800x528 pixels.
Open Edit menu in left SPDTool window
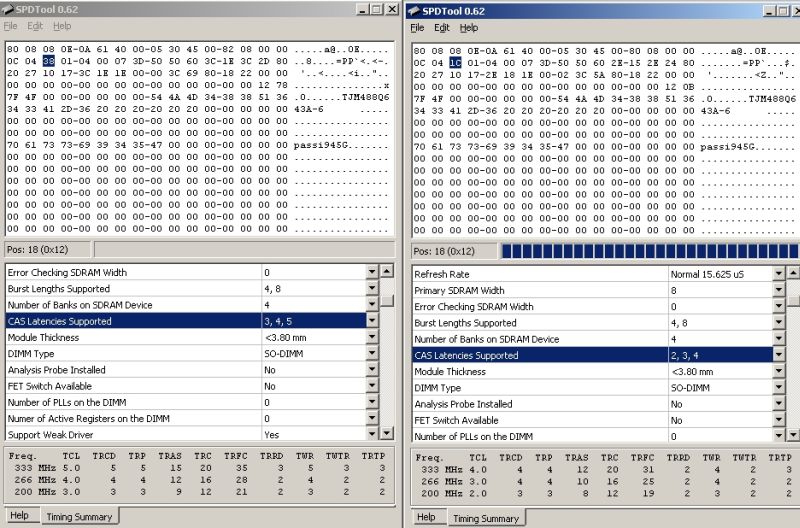pos(35,26)
